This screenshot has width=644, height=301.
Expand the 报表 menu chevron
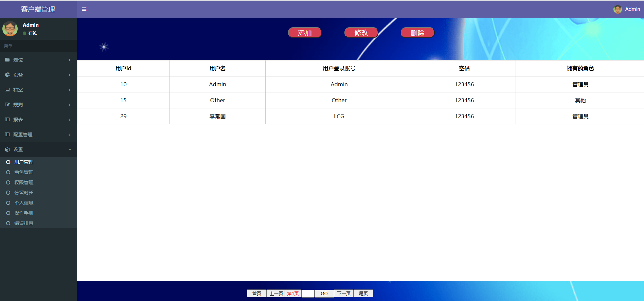coord(70,120)
